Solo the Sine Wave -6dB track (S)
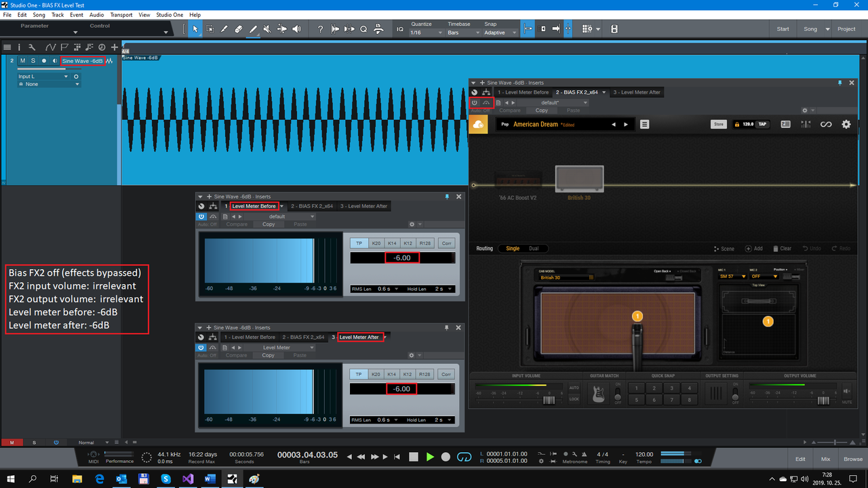Screen dimensions: 868x488 (x=33, y=61)
